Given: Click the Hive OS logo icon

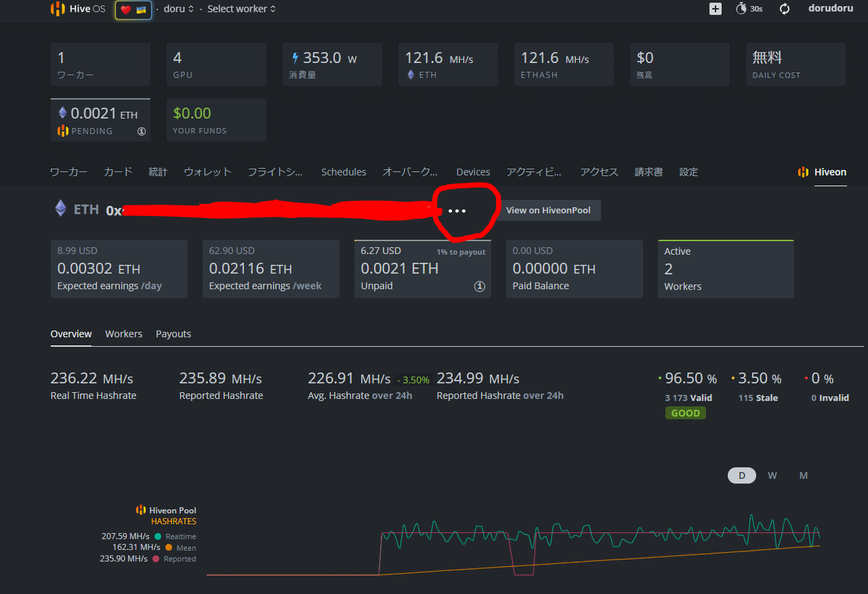Looking at the screenshot, I should 58,9.
